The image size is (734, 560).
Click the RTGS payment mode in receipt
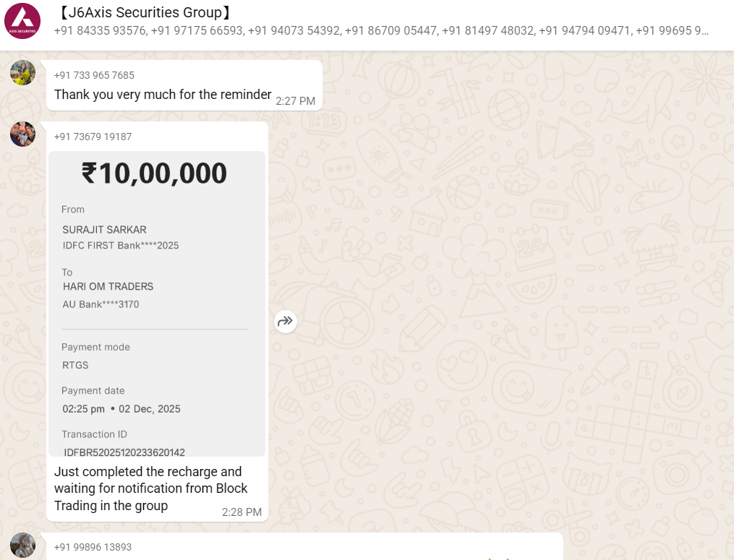coord(75,366)
